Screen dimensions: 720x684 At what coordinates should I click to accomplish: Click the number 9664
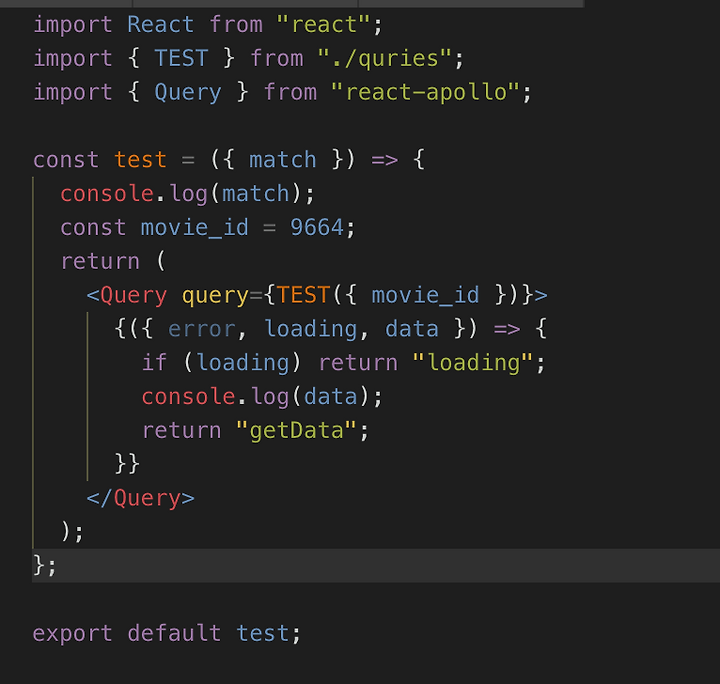317,227
